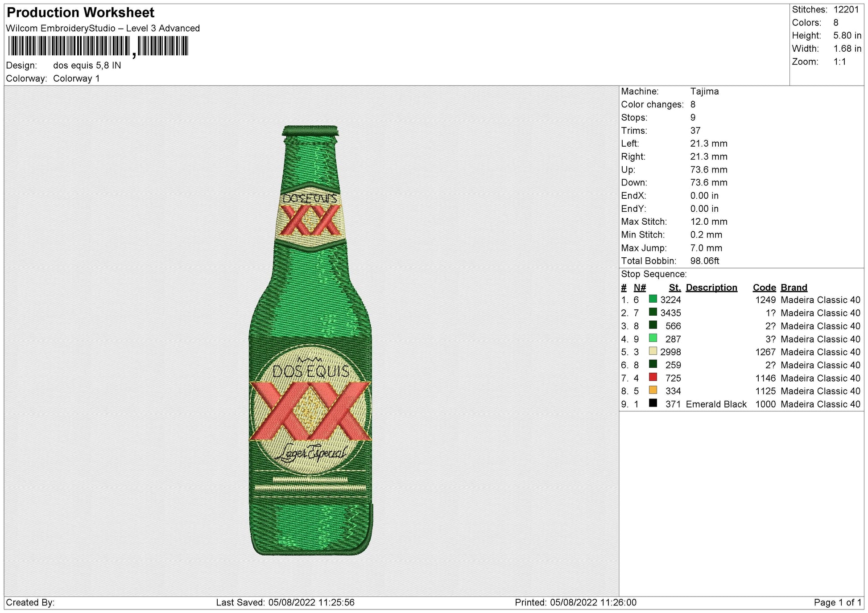Click the Page 1 of 1 indicator

(838, 603)
